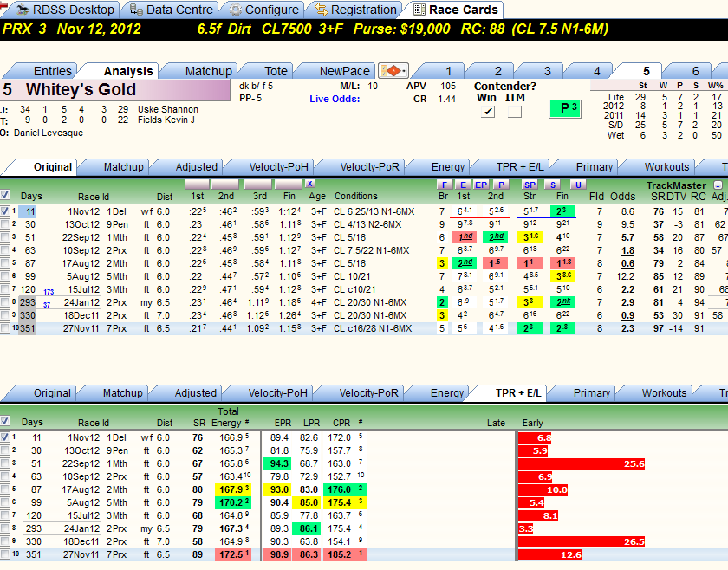Toggle the SP filter button above Str
Screen dimensions: 728x570
tap(530, 185)
